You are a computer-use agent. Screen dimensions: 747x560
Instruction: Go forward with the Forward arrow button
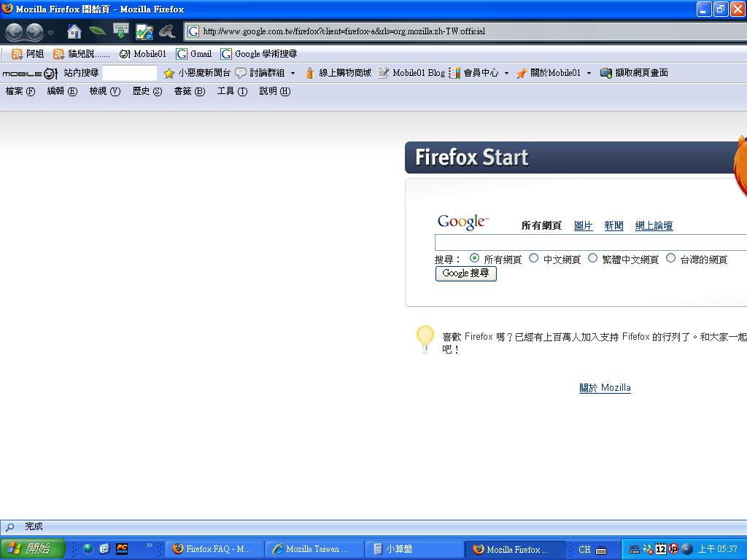point(35,32)
